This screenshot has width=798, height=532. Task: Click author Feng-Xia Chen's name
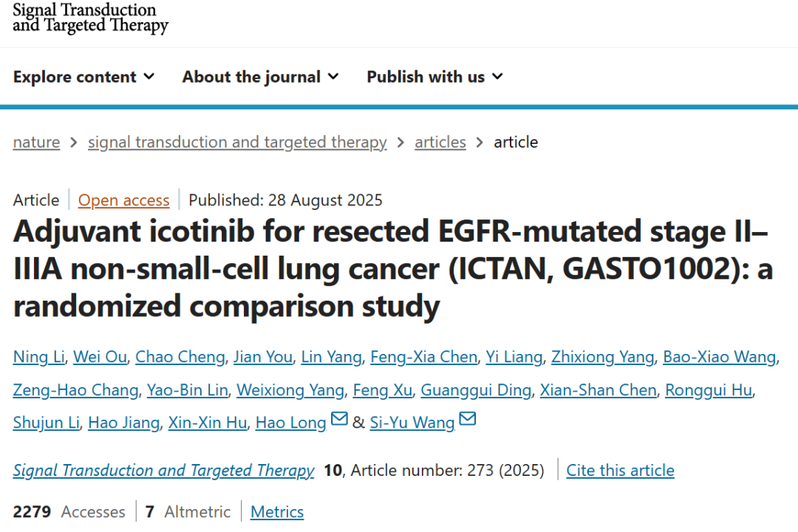(423, 358)
